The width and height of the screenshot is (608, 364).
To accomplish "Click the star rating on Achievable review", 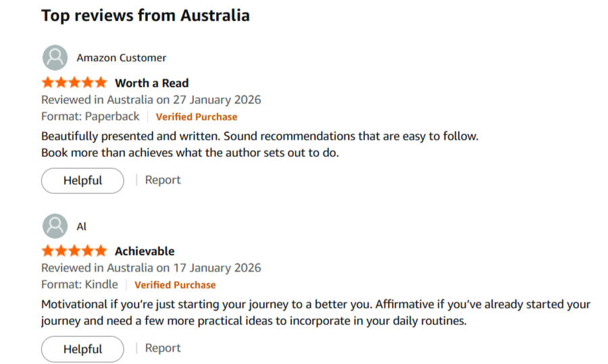I will [x=74, y=251].
